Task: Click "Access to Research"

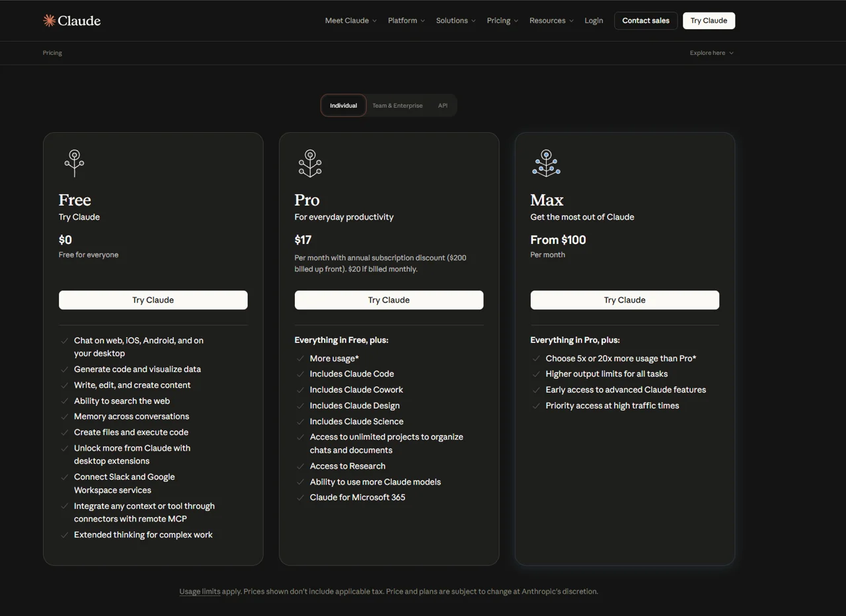Action: tap(348, 466)
